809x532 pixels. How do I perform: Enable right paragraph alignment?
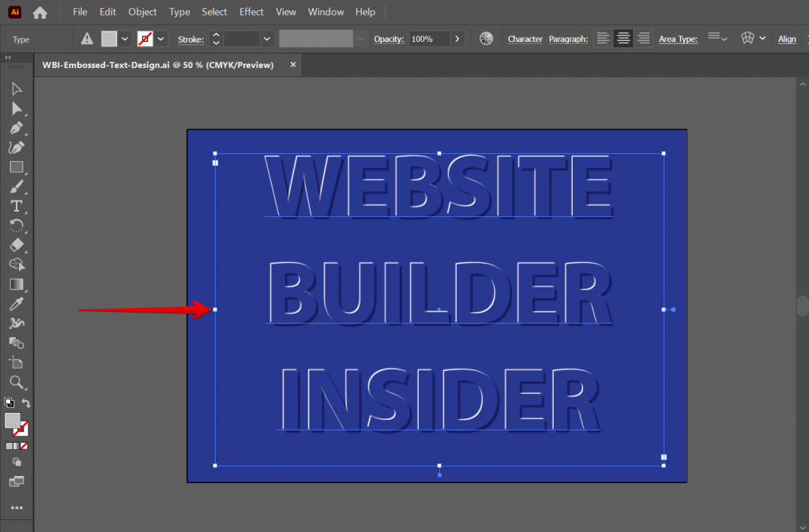[642, 38]
